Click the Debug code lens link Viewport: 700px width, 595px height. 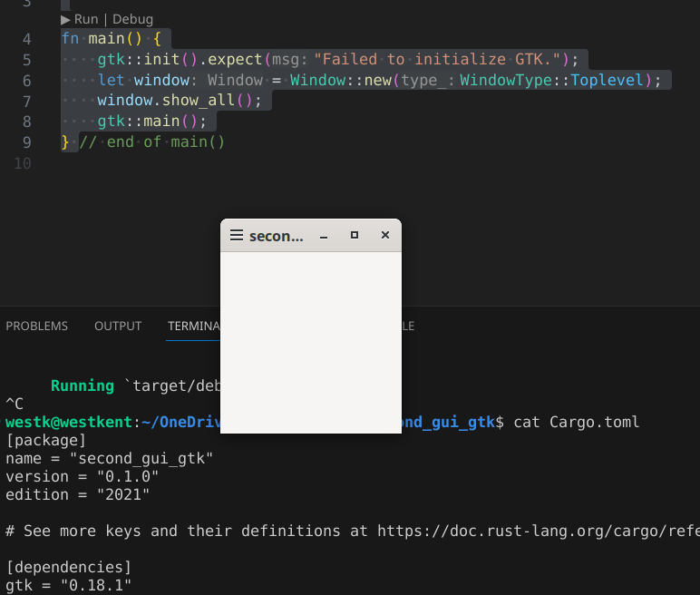click(132, 19)
